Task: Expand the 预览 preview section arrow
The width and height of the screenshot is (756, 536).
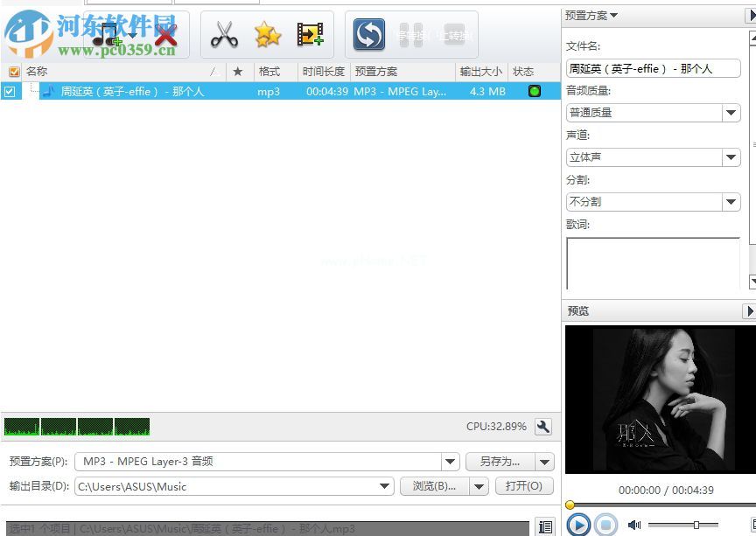Action: point(750,310)
